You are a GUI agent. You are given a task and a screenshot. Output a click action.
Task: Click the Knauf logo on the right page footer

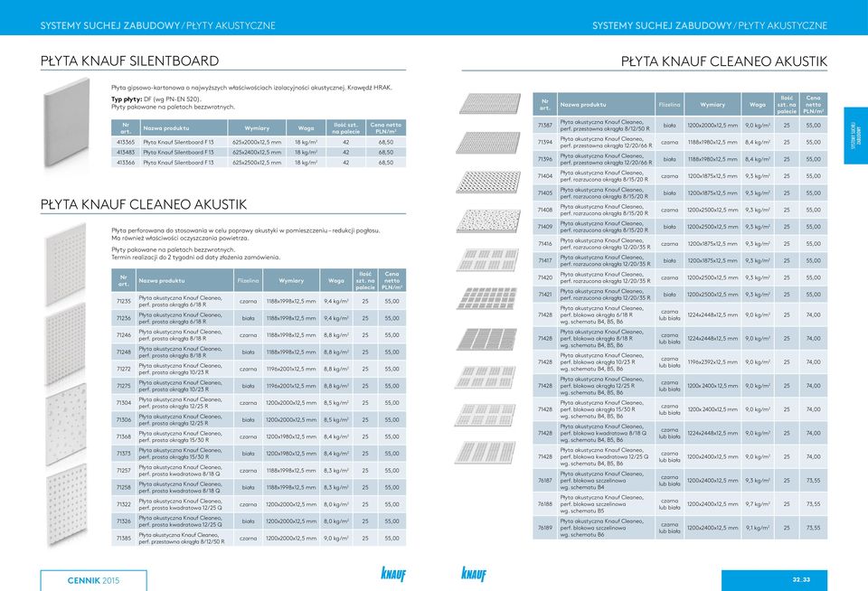pyautogui.click(x=474, y=574)
